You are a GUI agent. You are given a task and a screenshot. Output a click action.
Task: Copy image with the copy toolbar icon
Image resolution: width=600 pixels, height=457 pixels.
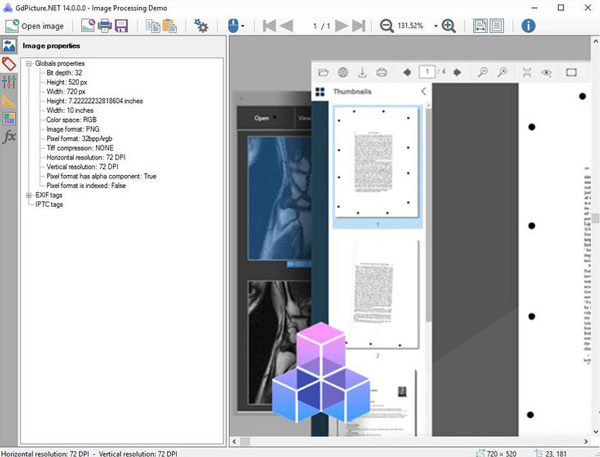152,25
